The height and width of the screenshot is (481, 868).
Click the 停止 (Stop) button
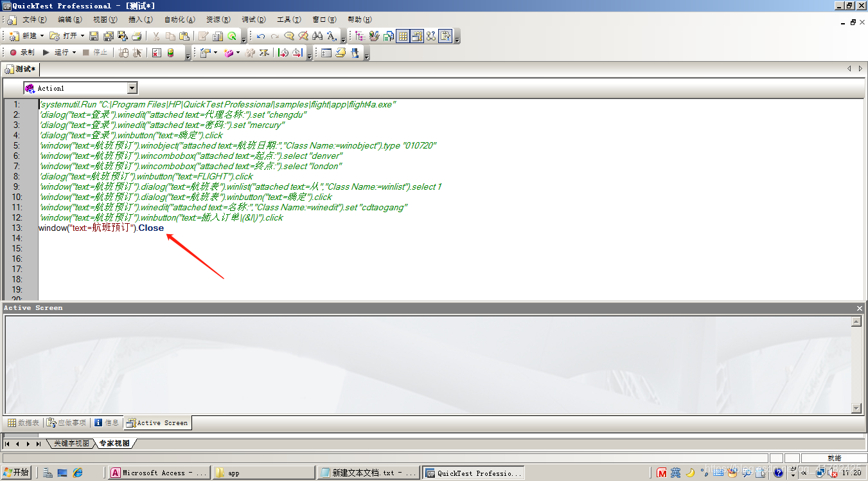95,52
